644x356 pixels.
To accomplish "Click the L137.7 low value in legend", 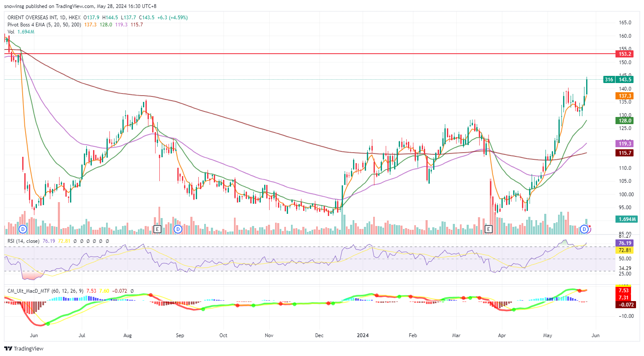I will click(x=128, y=18).
